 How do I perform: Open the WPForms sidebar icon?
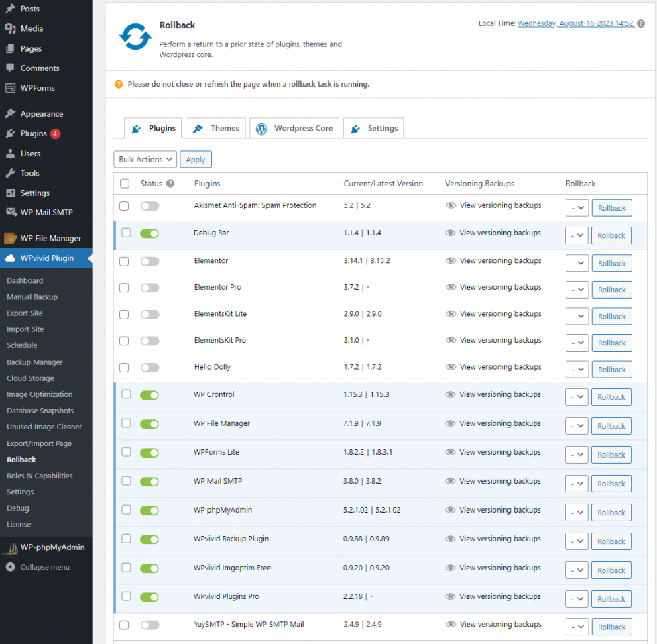click(x=10, y=87)
